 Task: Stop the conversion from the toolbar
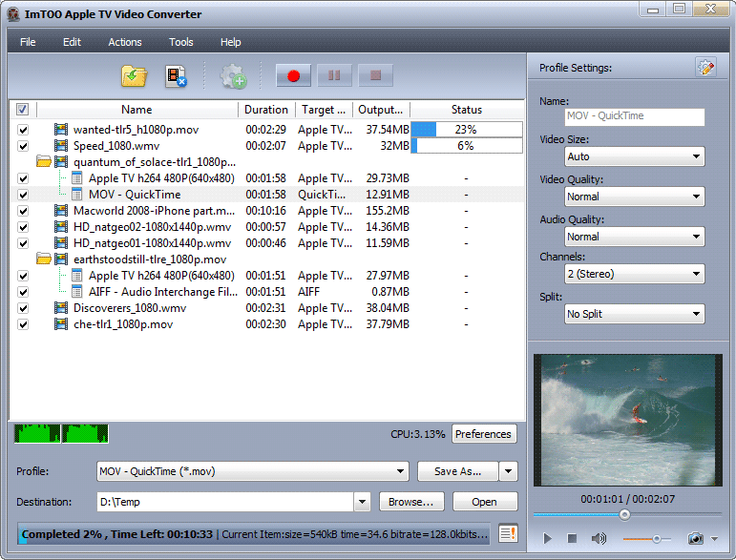pyautogui.click(x=375, y=75)
